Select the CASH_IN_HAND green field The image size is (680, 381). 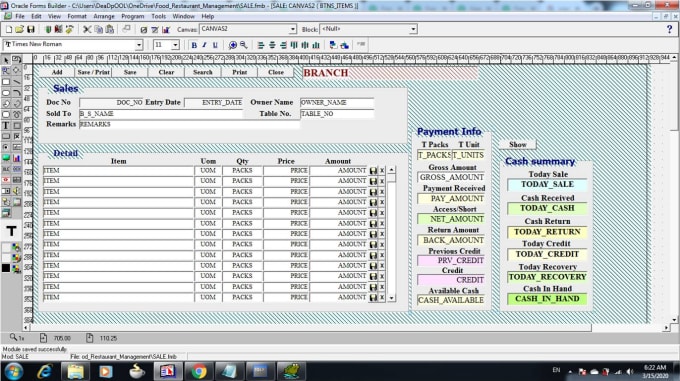click(x=547, y=299)
